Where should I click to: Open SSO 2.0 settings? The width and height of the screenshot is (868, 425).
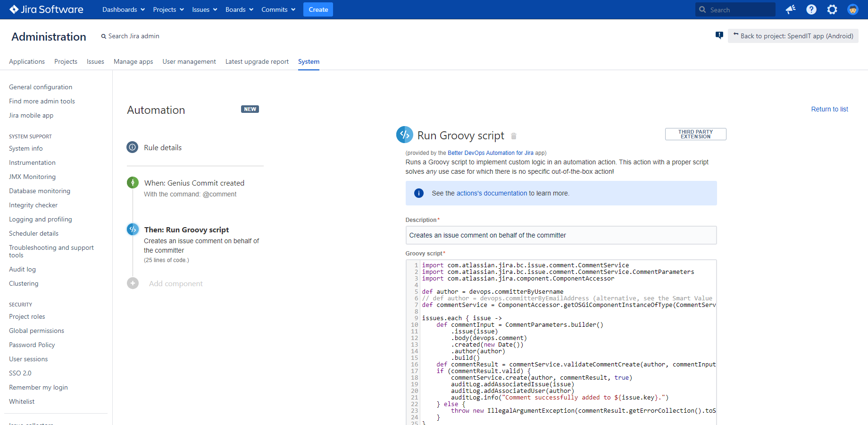20,373
